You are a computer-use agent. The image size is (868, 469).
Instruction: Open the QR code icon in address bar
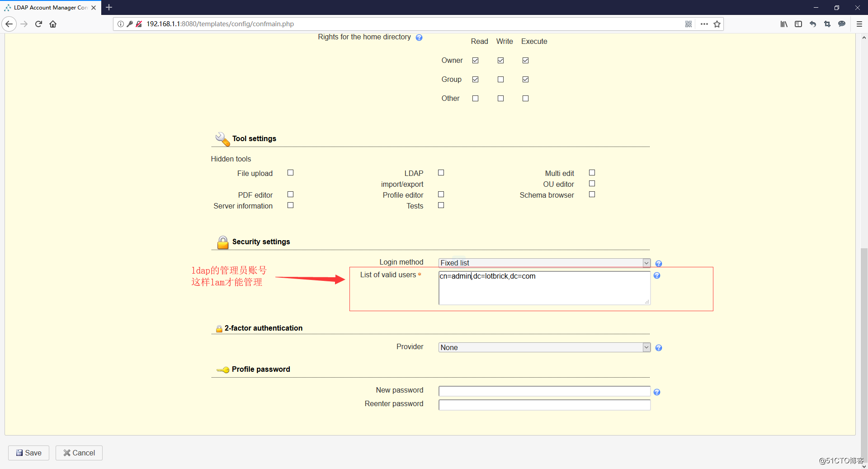689,24
